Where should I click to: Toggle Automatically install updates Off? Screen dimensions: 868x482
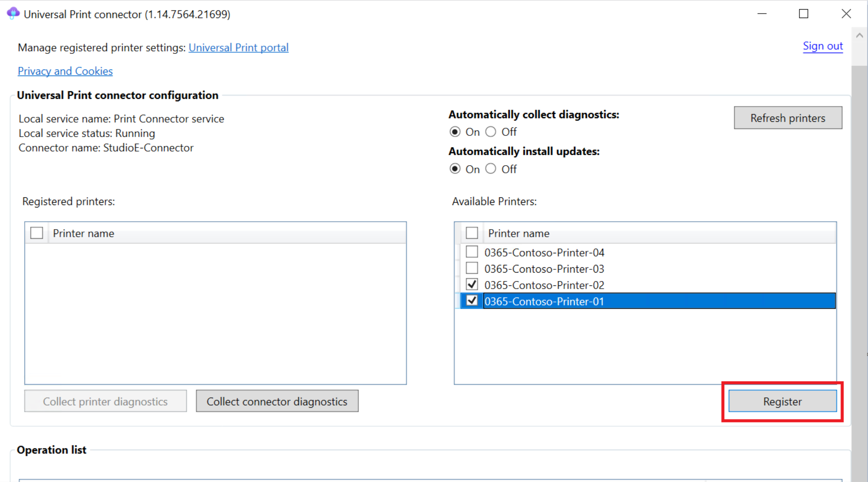point(491,168)
